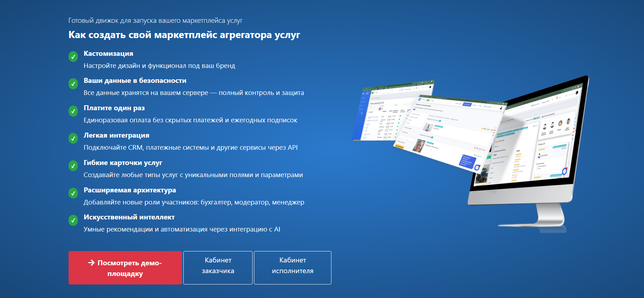Open the Кабинет заказчика button
644x298 pixels.
pyautogui.click(x=218, y=268)
